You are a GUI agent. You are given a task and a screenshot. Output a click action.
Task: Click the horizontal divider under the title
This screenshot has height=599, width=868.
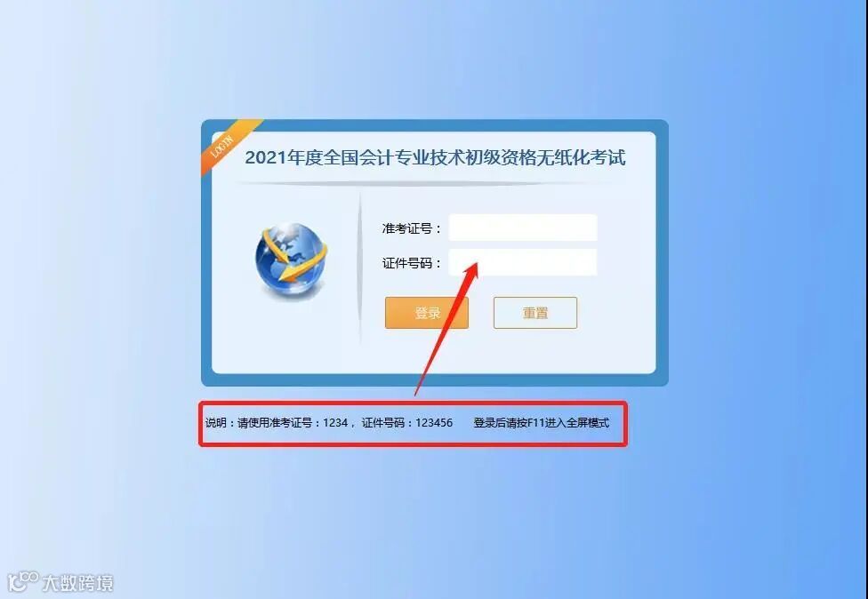coord(426,183)
